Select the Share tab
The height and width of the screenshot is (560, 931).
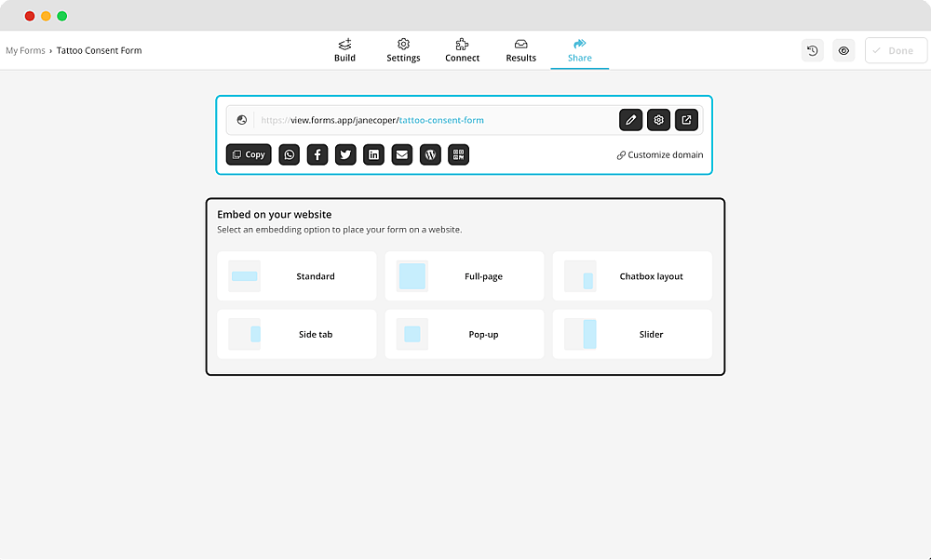coord(579,50)
